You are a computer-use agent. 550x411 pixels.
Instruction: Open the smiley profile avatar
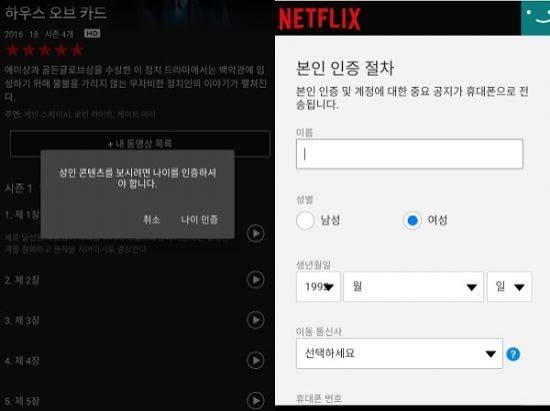point(535,18)
